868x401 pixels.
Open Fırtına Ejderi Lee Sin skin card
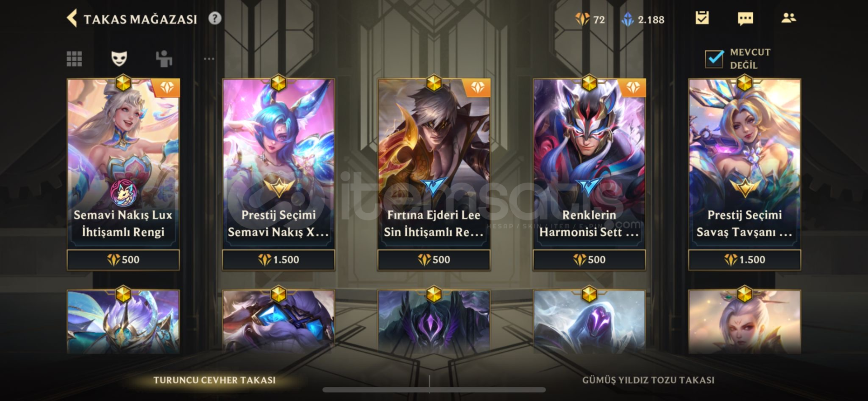434,164
